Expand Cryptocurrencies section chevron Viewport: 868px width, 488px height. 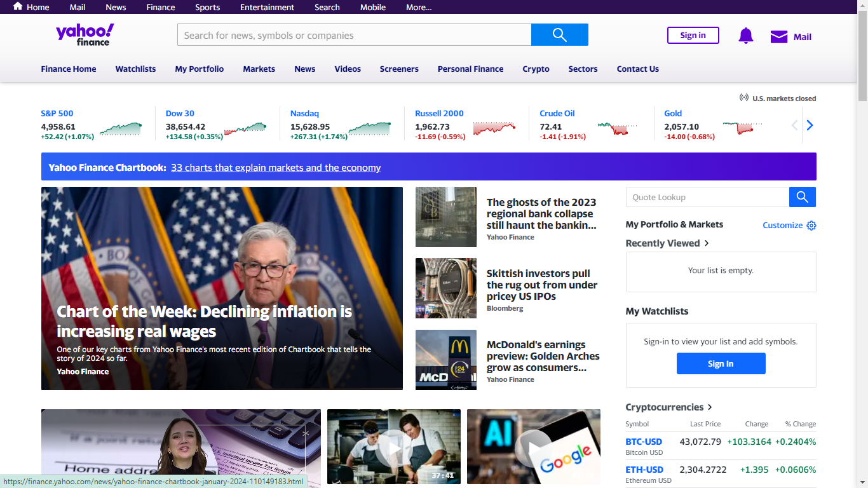(x=710, y=407)
